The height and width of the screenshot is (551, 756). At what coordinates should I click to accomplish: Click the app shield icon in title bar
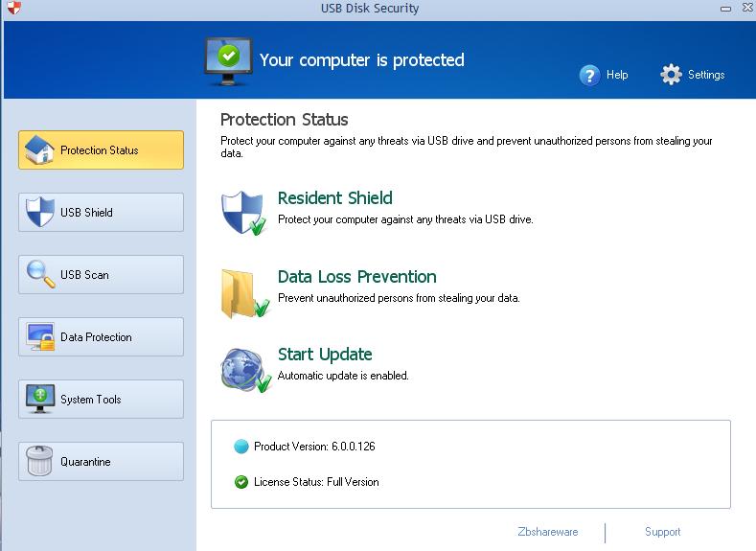pos(14,7)
